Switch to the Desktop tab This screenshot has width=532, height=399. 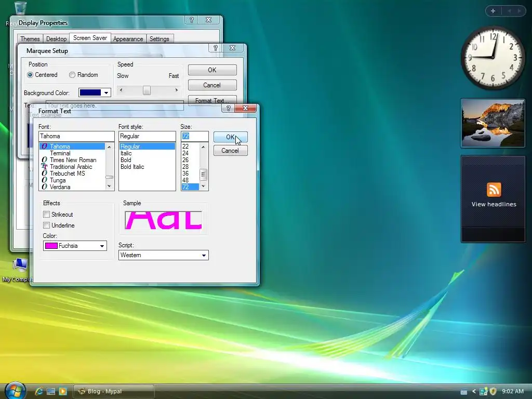(x=56, y=38)
